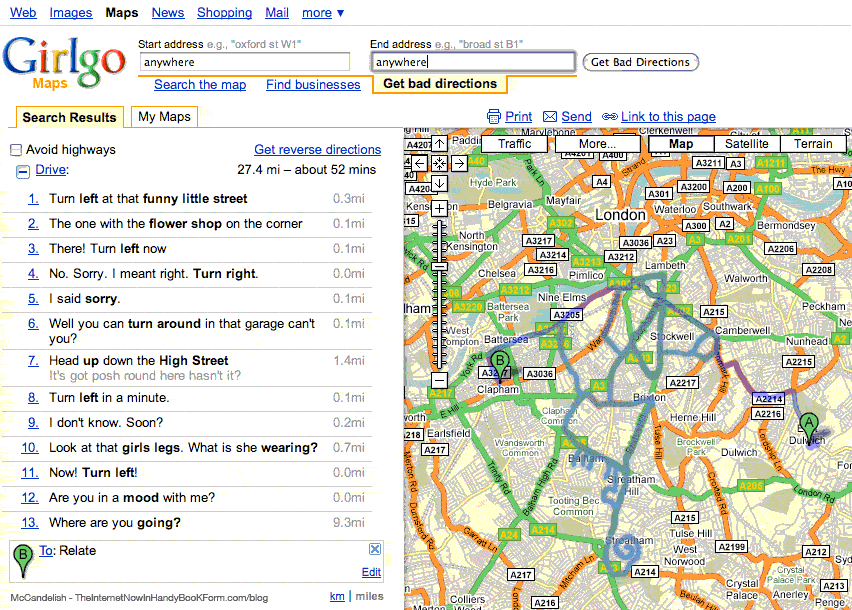Open the 'more' dropdown in top navigation
The height and width of the screenshot is (610, 852).
click(323, 13)
